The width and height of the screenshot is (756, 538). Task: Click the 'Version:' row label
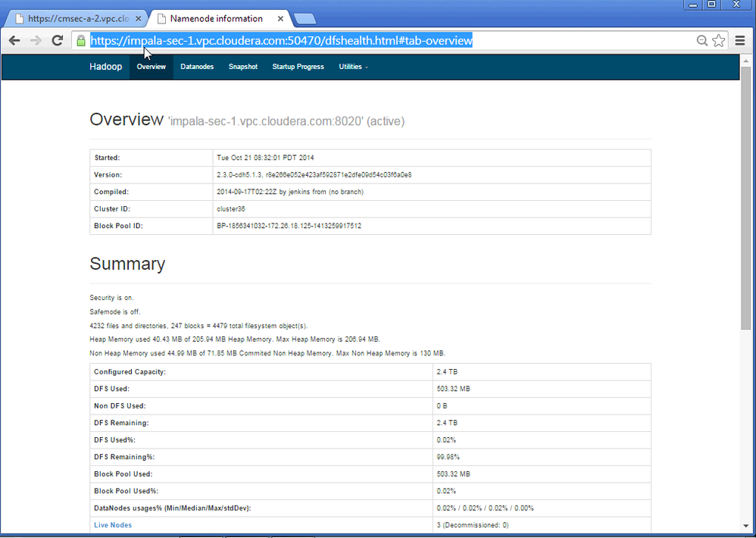tap(108, 174)
